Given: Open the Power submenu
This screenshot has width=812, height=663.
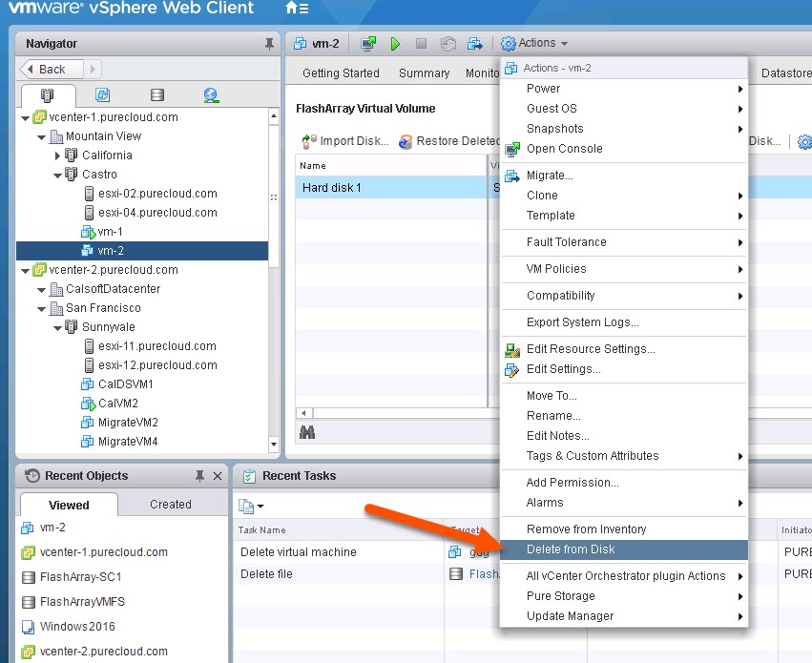Looking at the screenshot, I should [x=625, y=89].
